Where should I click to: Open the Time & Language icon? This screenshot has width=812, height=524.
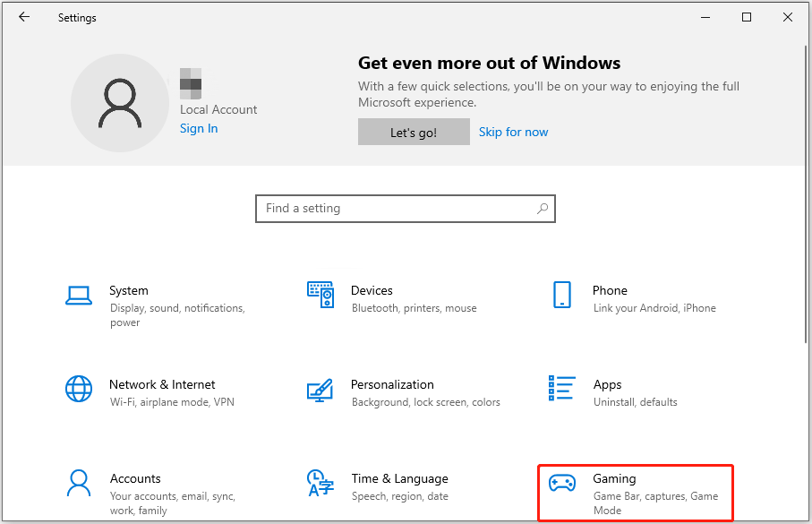tap(321, 483)
